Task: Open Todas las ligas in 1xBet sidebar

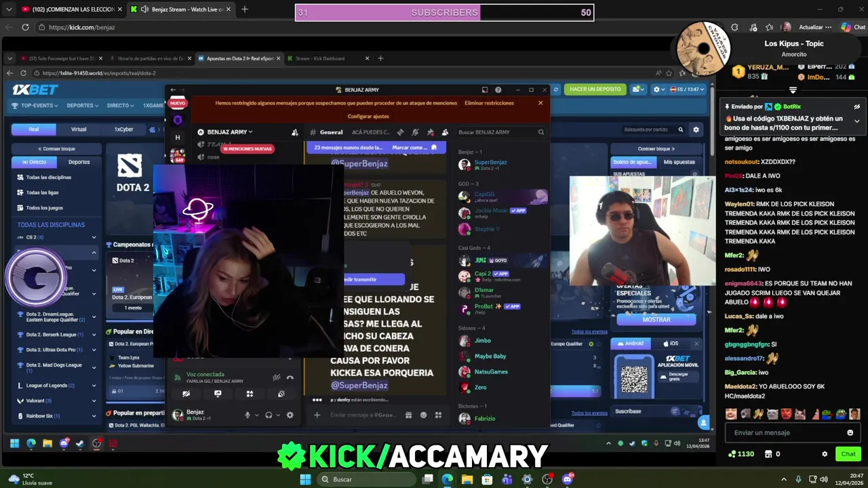Action: 42,192
